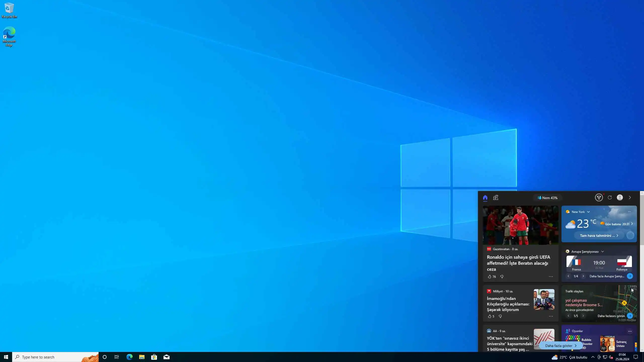Expand the New York location dropdown
This screenshot has width=644, height=362.
tap(588, 212)
